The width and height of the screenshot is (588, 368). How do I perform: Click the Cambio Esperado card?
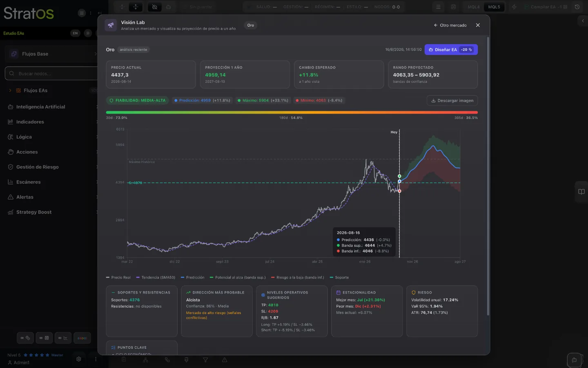point(339,74)
